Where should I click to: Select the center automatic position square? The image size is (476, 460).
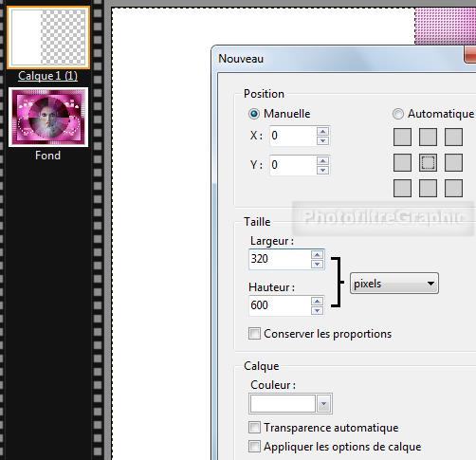[428, 163]
